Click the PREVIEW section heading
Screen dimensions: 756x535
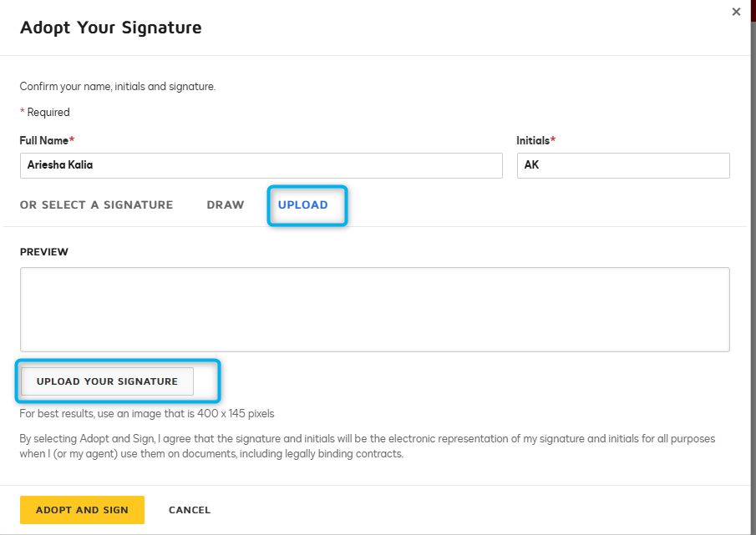coord(44,252)
